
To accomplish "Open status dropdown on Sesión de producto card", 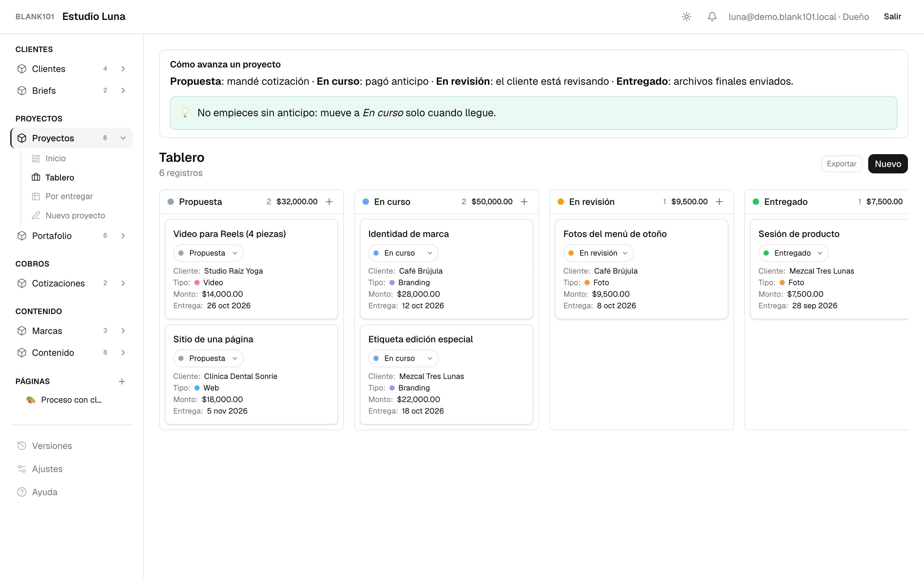I will coord(793,253).
